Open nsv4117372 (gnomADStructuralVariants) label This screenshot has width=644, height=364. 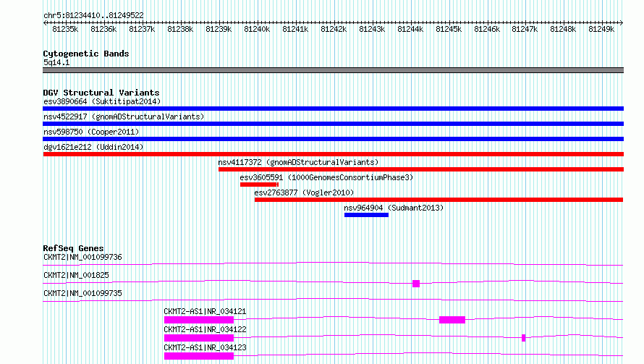pos(298,162)
